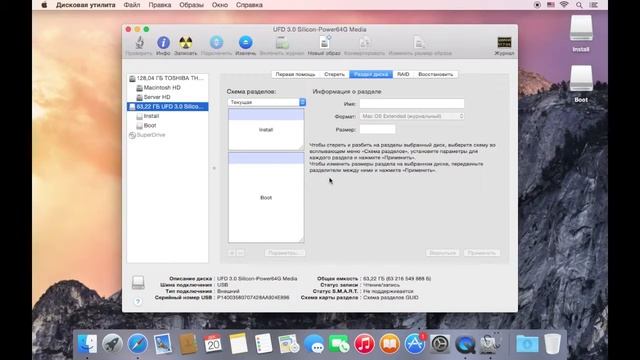This screenshot has width=640, height=360.
Task: Open the Образы menu
Action: pyautogui.click(x=191, y=5)
